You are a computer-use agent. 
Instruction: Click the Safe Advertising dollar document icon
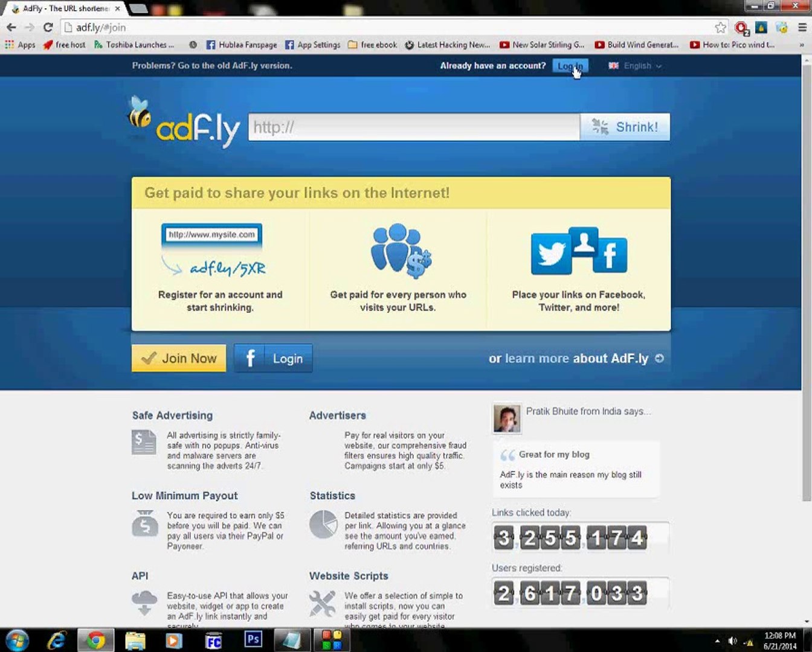[144, 443]
